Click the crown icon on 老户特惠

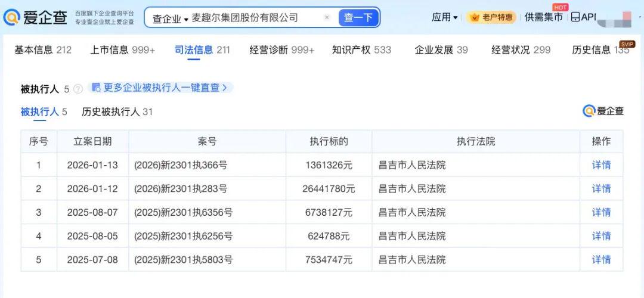[x=475, y=17]
